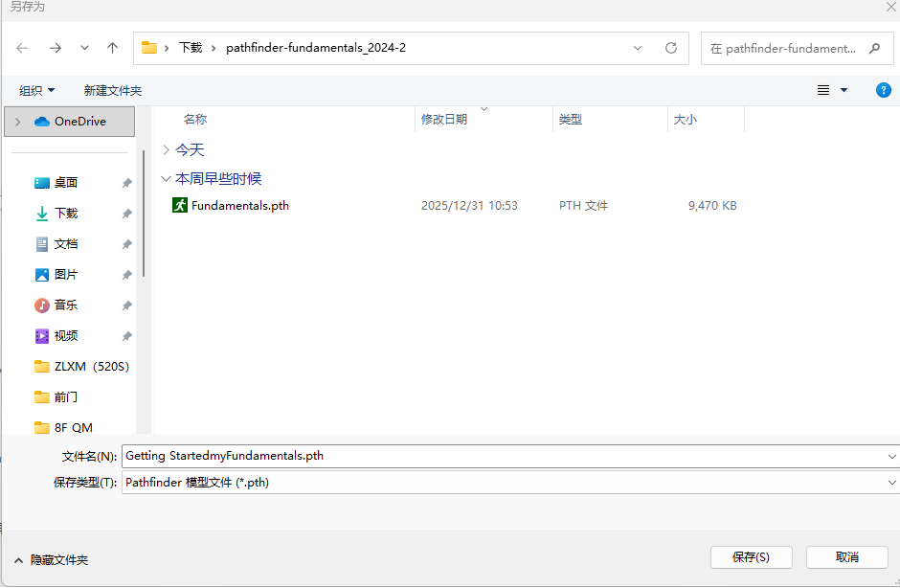The height and width of the screenshot is (588, 900).
Task: Open the 桌面 sidebar shortcut
Action: 65,183
